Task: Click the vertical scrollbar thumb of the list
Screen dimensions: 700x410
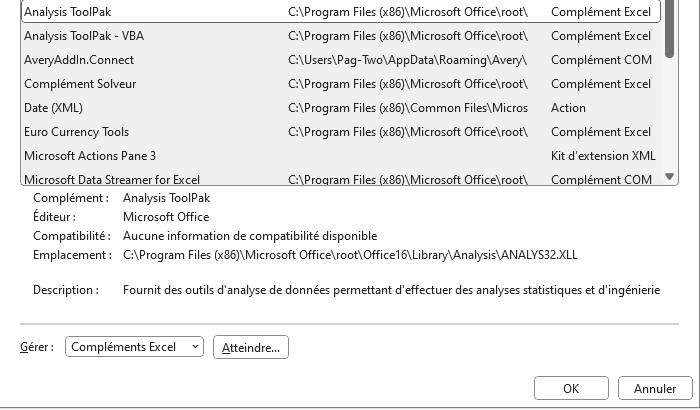Action: click(x=669, y=29)
